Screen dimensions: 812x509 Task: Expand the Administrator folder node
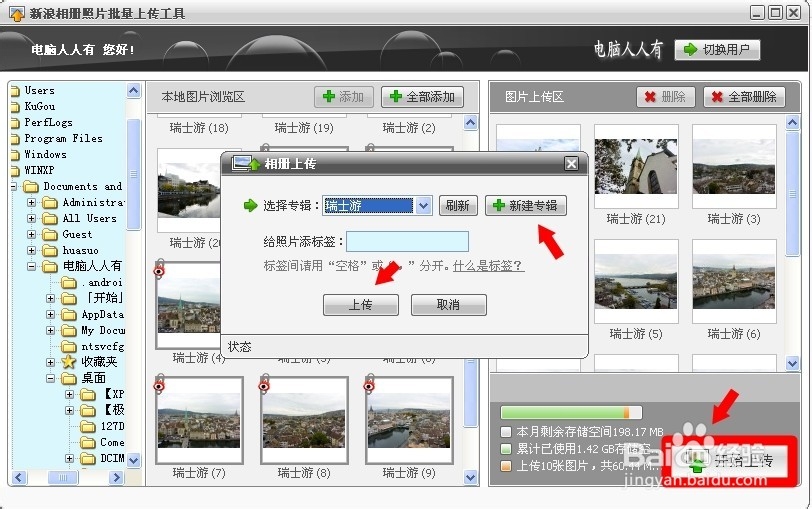click(32, 202)
